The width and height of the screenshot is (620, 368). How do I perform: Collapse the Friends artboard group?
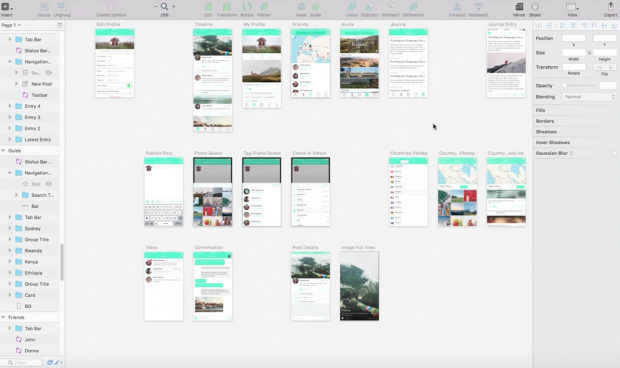pyautogui.click(x=3, y=317)
